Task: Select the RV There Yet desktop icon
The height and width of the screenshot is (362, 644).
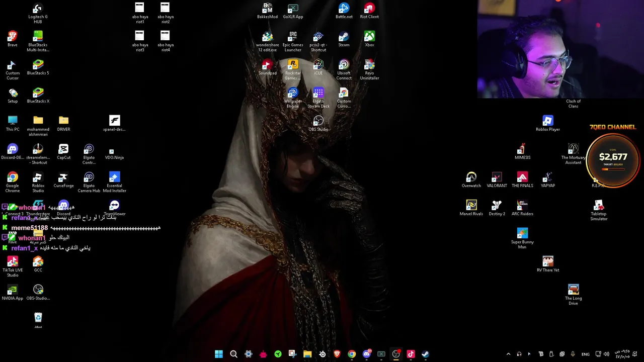Action: (547, 264)
